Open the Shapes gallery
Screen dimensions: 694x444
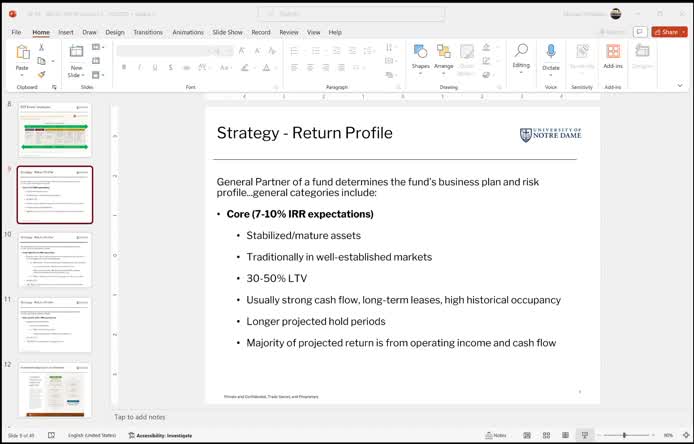(x=420, y=54)
